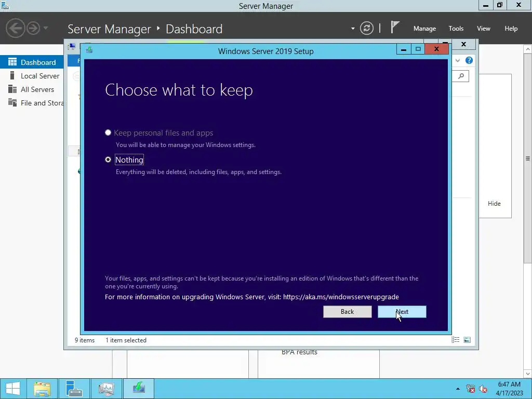Click the Local Server icon in sidebar
Screen dimensions: 532x399
tap(12, 75)
